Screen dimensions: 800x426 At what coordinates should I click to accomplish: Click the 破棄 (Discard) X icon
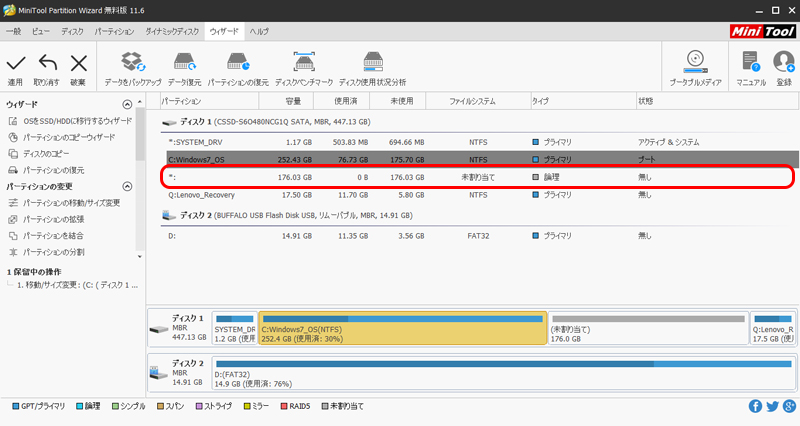79,64
